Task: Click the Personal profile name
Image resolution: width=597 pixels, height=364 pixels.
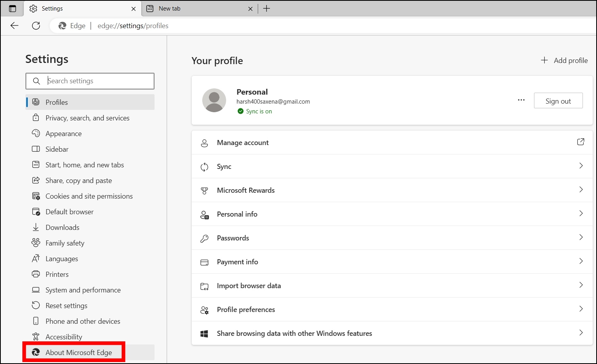Action: 252,92
